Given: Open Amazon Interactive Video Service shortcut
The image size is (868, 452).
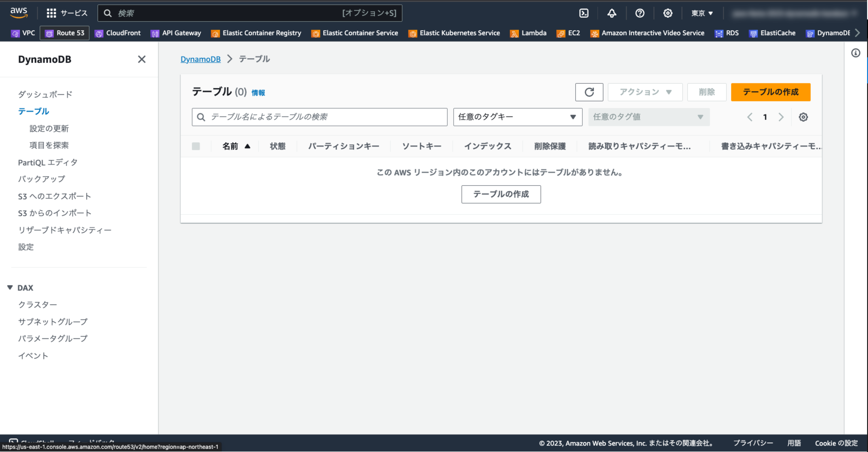Looking at the screenshot, I should point(647,33).
